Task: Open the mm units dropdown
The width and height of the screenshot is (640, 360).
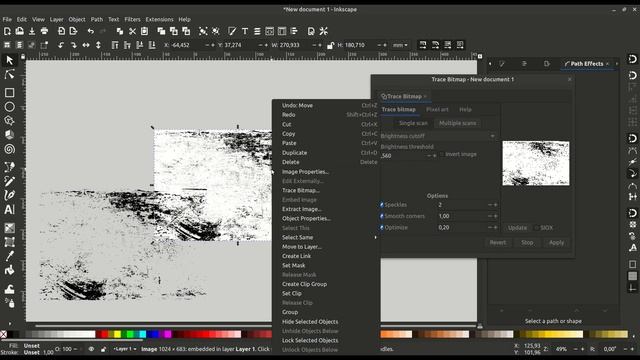Action: pos(400,45)
